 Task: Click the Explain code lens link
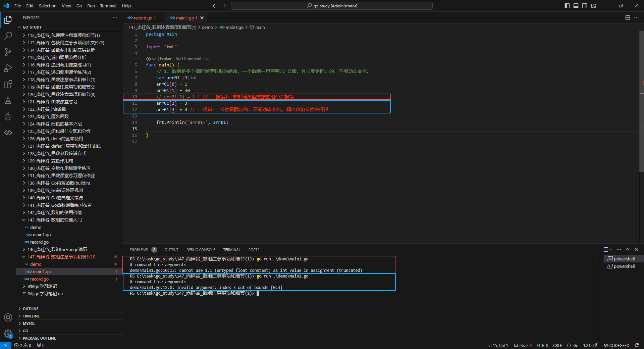[x=166, y=59]
